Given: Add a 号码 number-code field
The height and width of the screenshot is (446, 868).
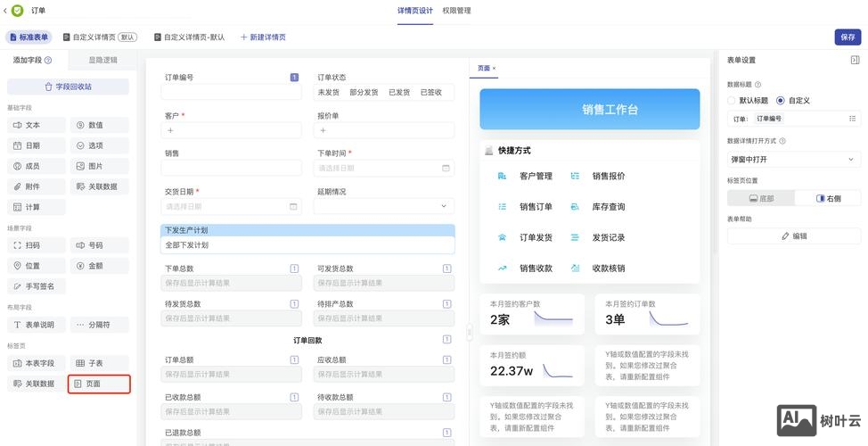Looking at the screenshot, I should [x=99, y=245].
